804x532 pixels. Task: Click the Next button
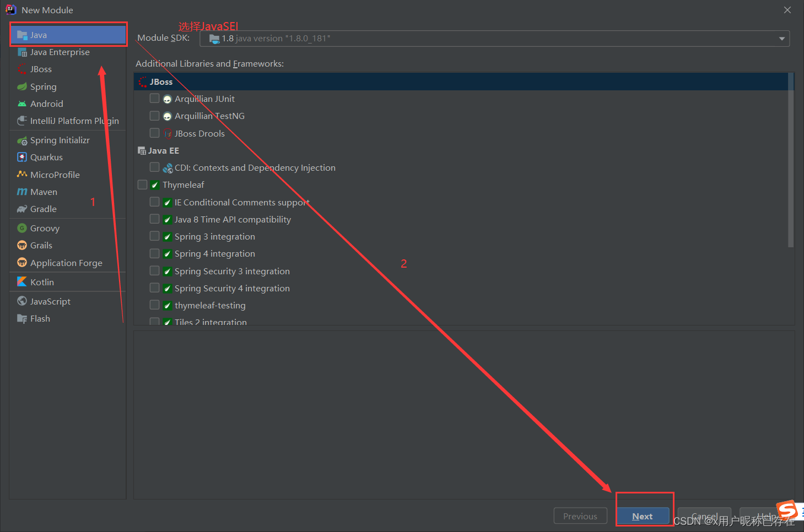643,516
